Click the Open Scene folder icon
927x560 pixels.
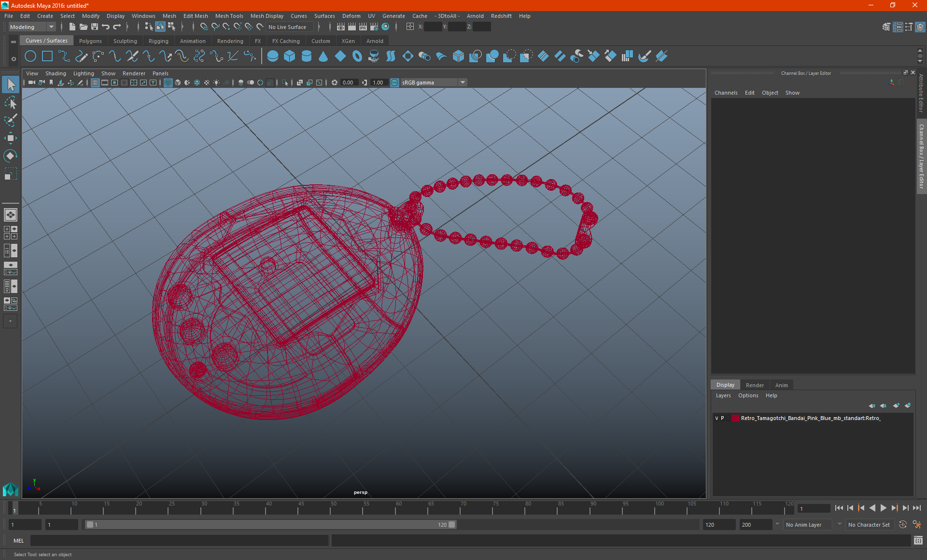83,27
